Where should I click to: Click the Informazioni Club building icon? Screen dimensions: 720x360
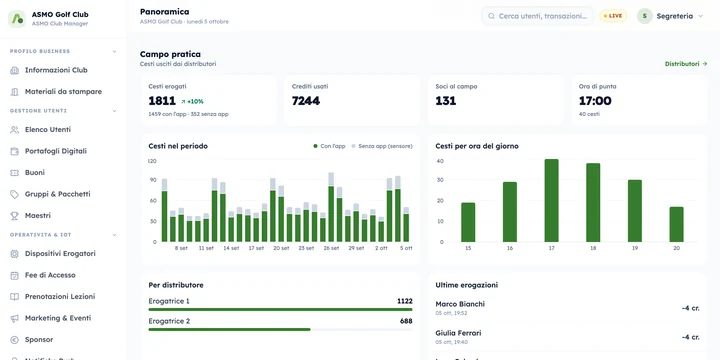point(14,70)
